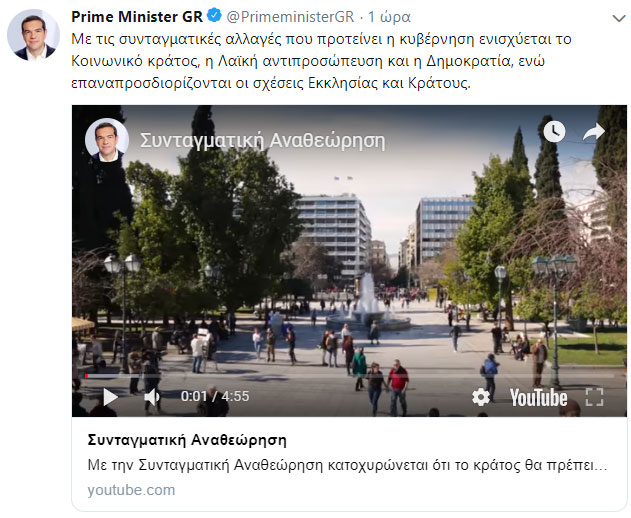The image size is (631, 518).
Task: Enter fullscreen mode on the video
Action: point(594,397)
